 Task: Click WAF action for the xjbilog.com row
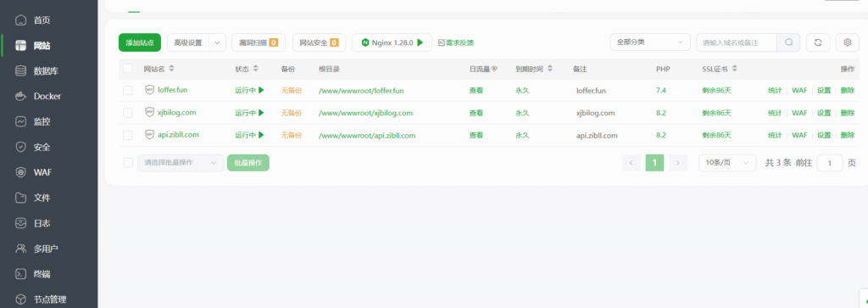coord(799,113)
